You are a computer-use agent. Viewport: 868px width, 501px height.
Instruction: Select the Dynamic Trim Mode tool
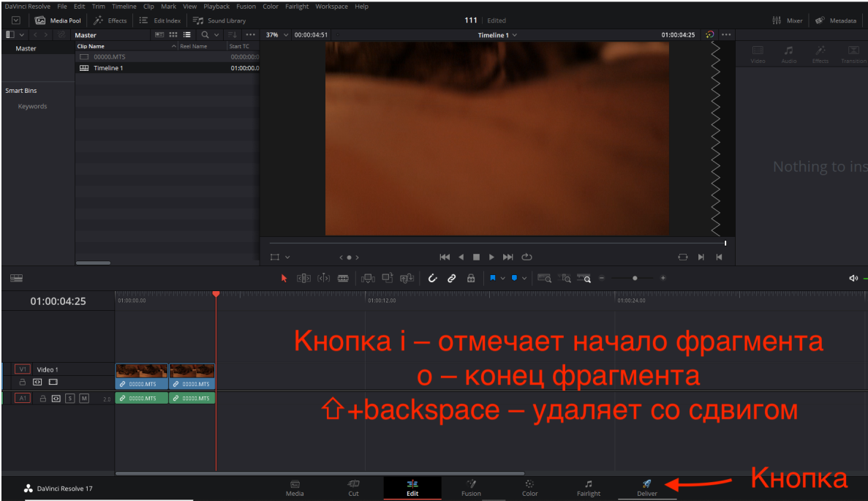323,279
